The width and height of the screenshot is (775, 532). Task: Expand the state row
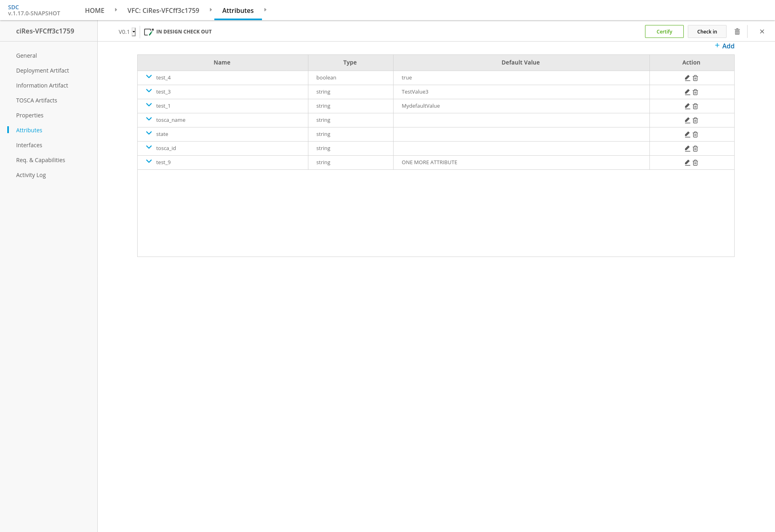[x=149, y=133]
